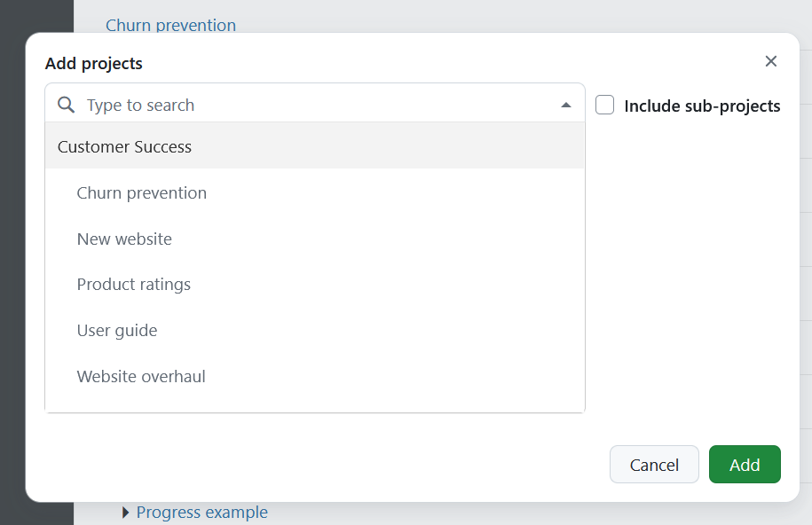Enable the Include sub-projects checkbox

point(604,104)
